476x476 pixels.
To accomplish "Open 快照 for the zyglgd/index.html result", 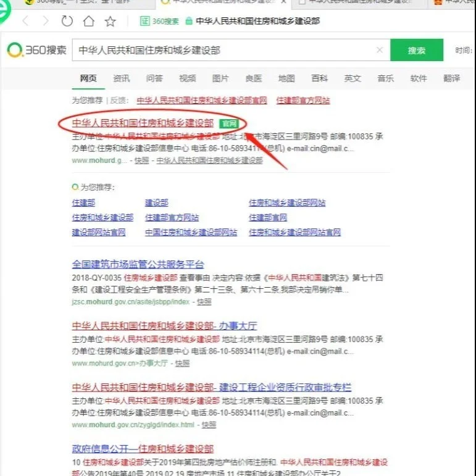I will click(209, 424).
